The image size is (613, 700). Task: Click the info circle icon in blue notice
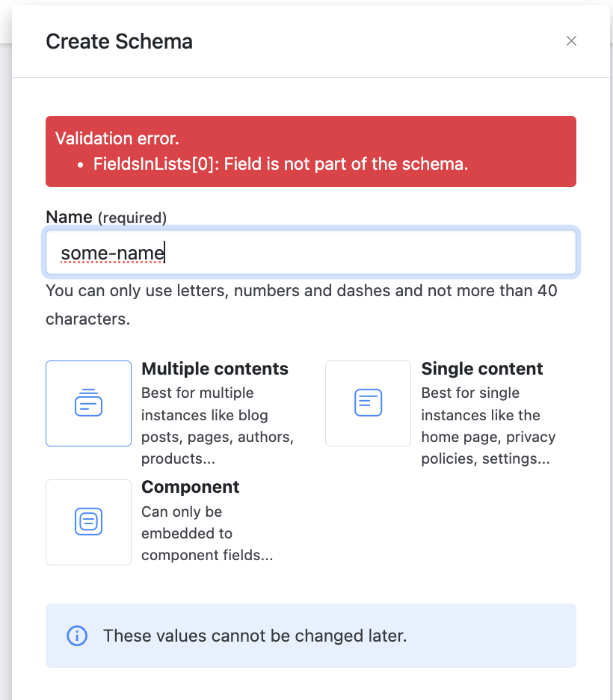coord(77,636)
